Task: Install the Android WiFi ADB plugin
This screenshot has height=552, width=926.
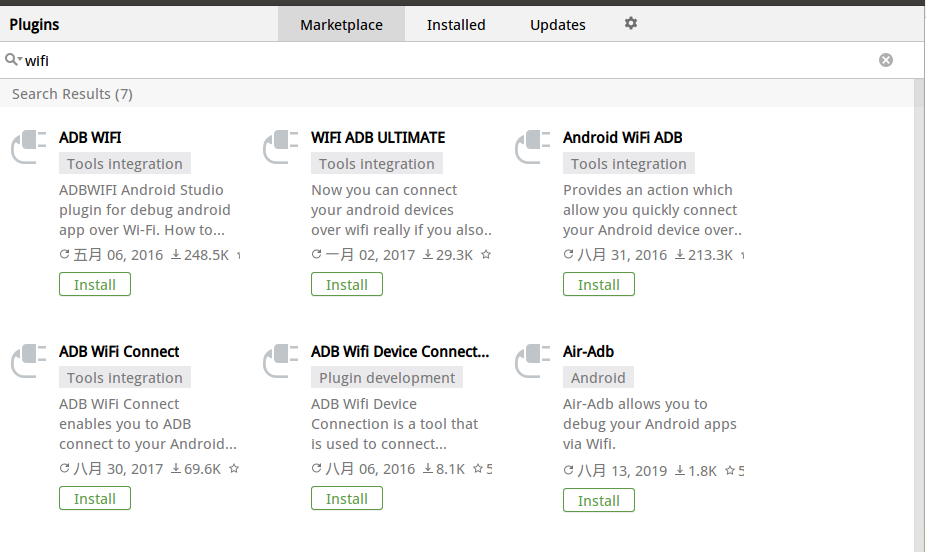Action: (599, 285)
